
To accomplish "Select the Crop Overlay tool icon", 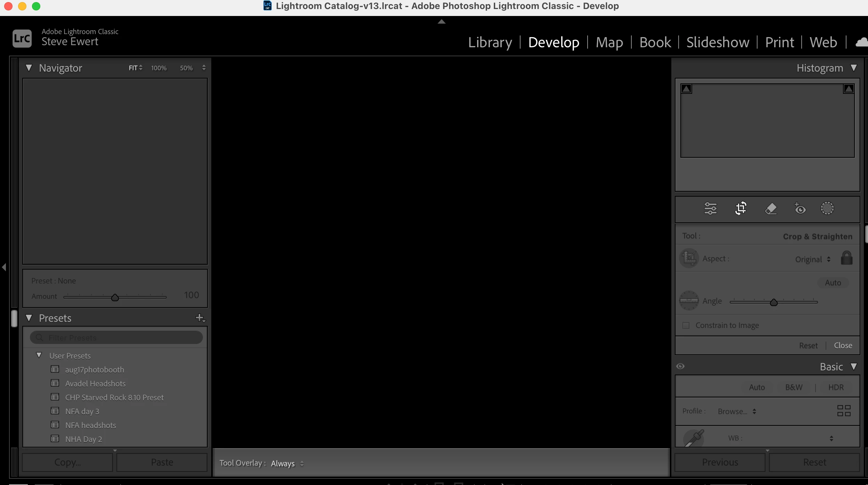I will 740,208.
